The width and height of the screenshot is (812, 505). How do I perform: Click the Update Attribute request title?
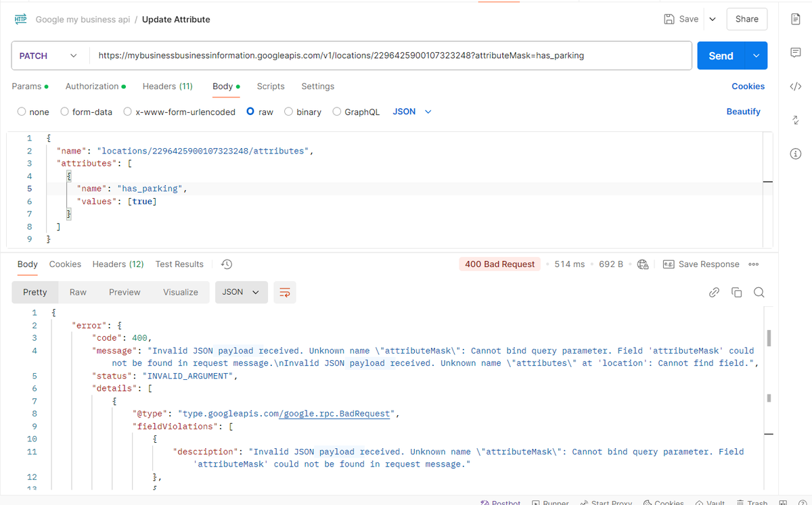(176, 20)
